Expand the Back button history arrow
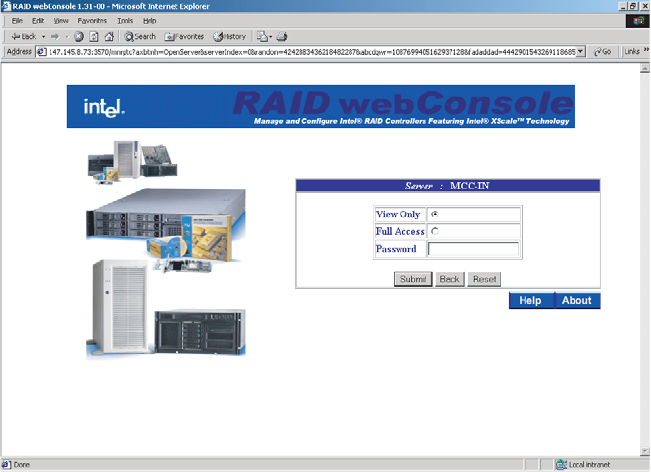 point(43,37)
